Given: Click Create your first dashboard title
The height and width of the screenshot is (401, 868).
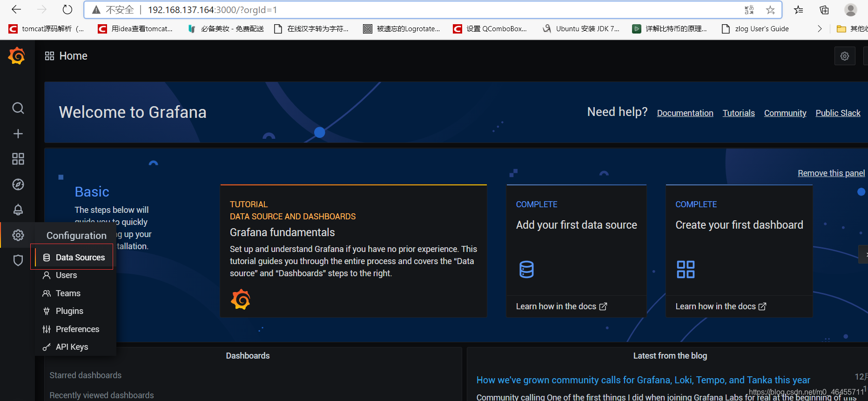Looking at the screenshot, I should [739, 225].
